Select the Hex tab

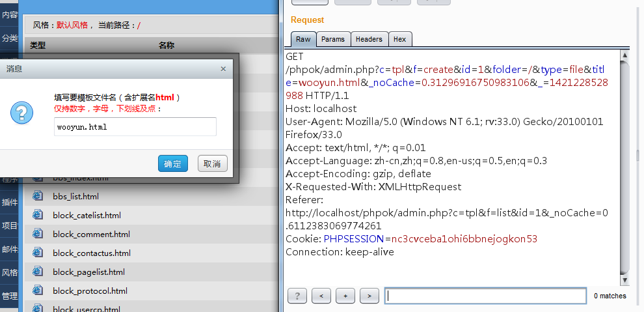(x=399, y=39)
